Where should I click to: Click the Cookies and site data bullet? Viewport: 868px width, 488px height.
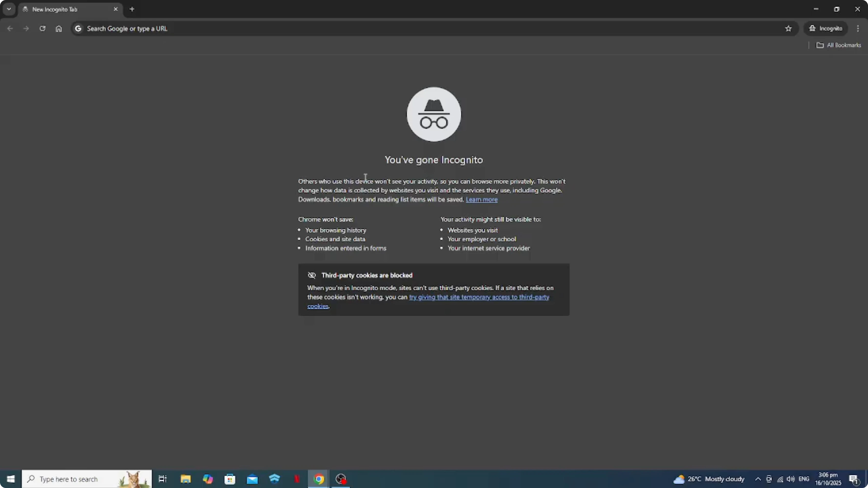335,239
